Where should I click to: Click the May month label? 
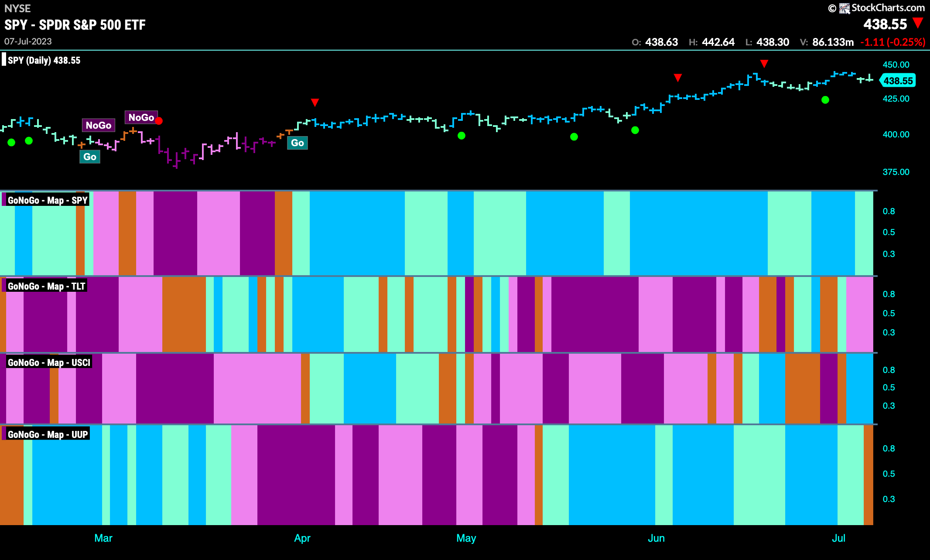(466, 538)
